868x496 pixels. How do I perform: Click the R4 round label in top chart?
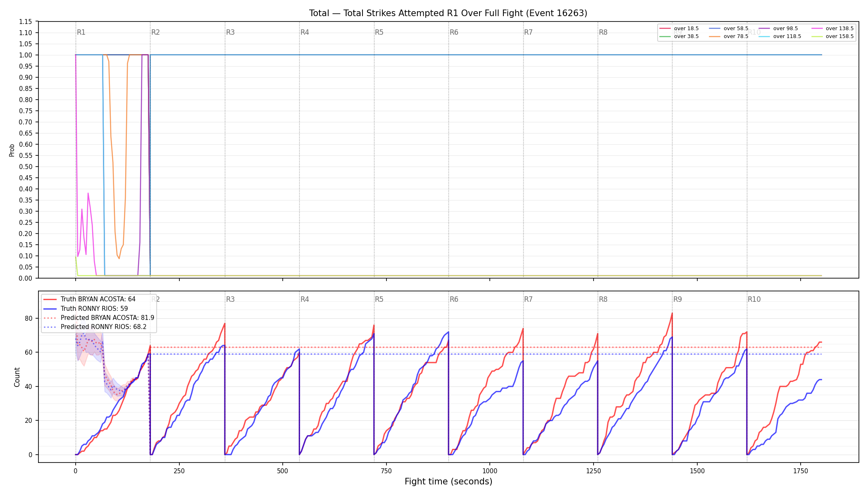pyautogui.click(x=305, y=32)
